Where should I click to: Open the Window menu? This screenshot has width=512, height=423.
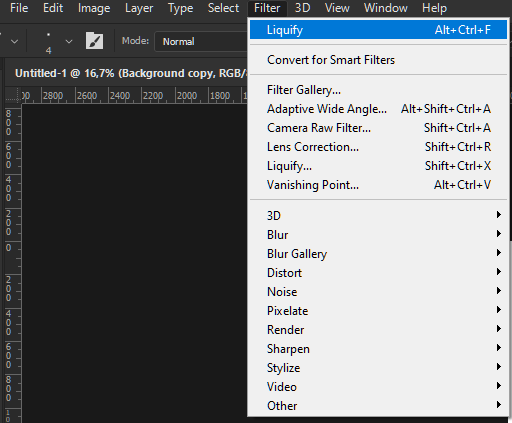click(386, 8)
